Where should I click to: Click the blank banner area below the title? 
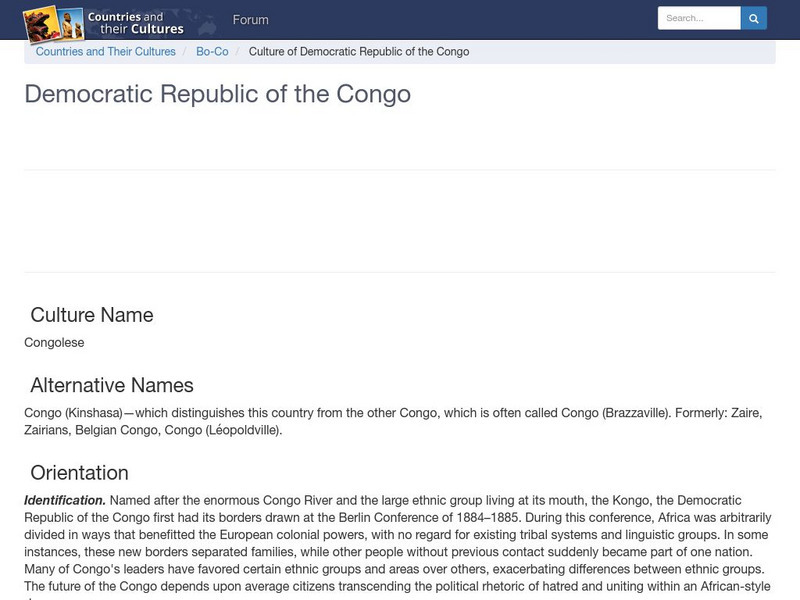tap(400, 221)
